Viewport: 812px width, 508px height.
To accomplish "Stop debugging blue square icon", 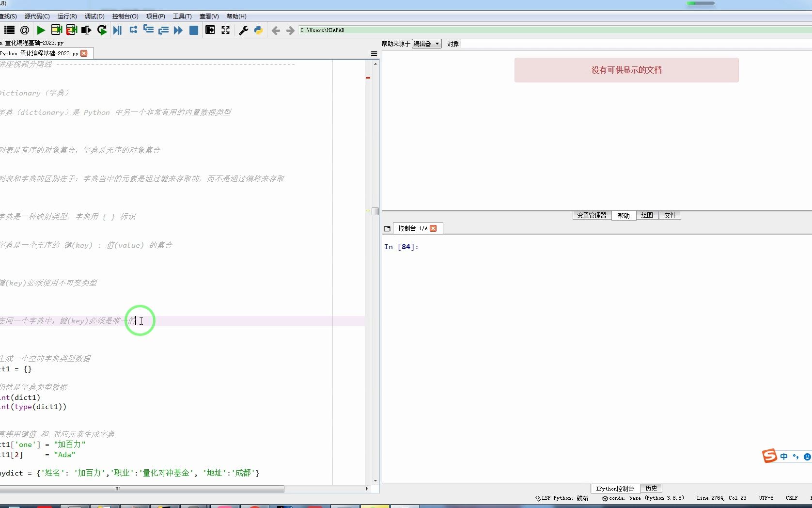I will (193, 30).
